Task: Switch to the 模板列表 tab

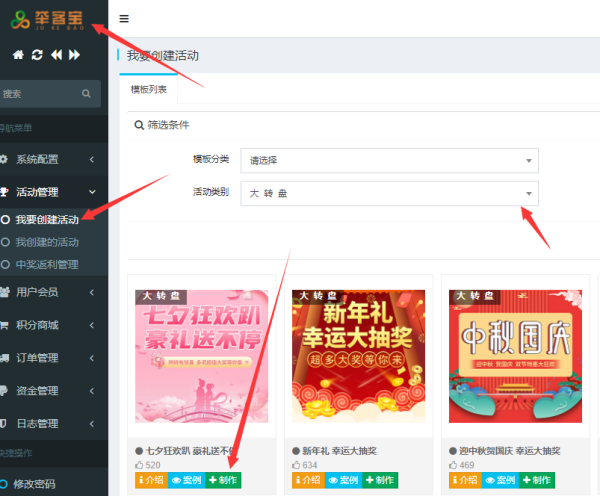Action: (x=148, y=89)
